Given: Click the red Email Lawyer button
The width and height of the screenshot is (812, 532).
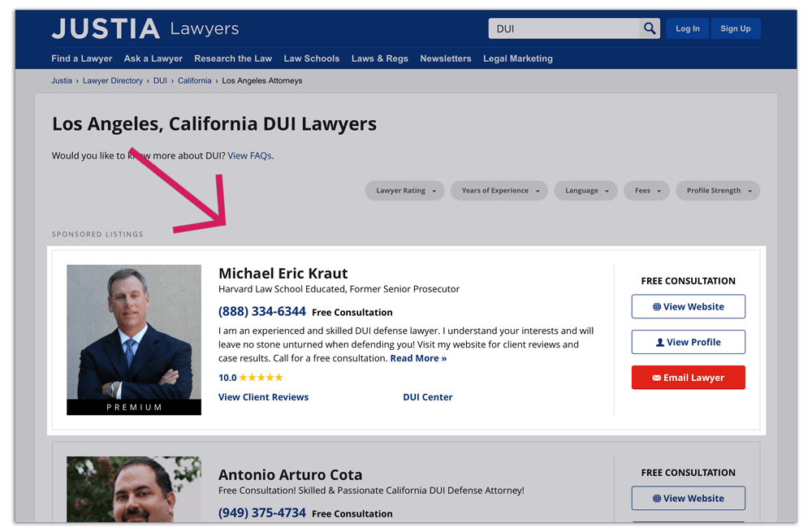Looking at the screenshot, I should (689, 378).
